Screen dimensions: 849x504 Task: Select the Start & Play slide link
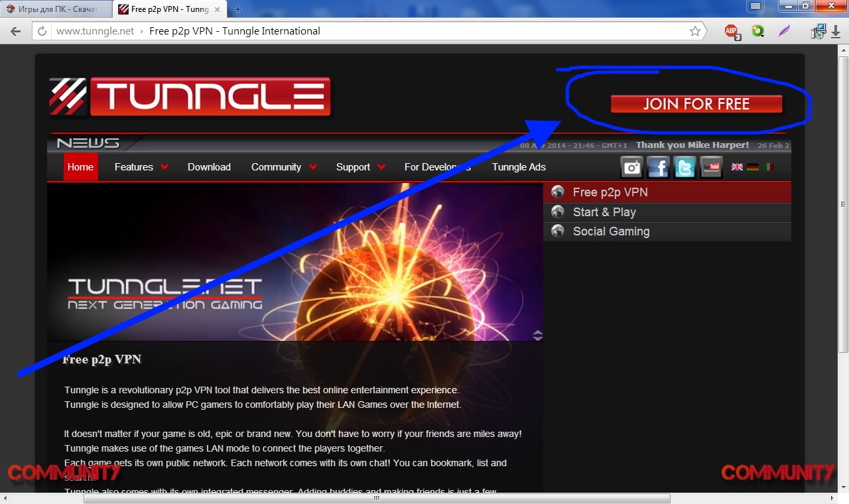[604, 212]
